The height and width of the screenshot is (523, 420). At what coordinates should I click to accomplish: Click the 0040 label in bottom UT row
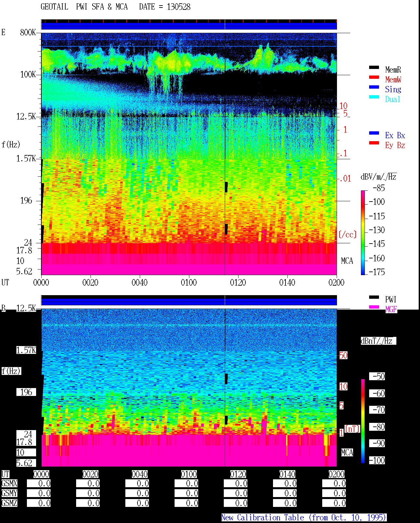pyautogui.click(x=140, y=474)
